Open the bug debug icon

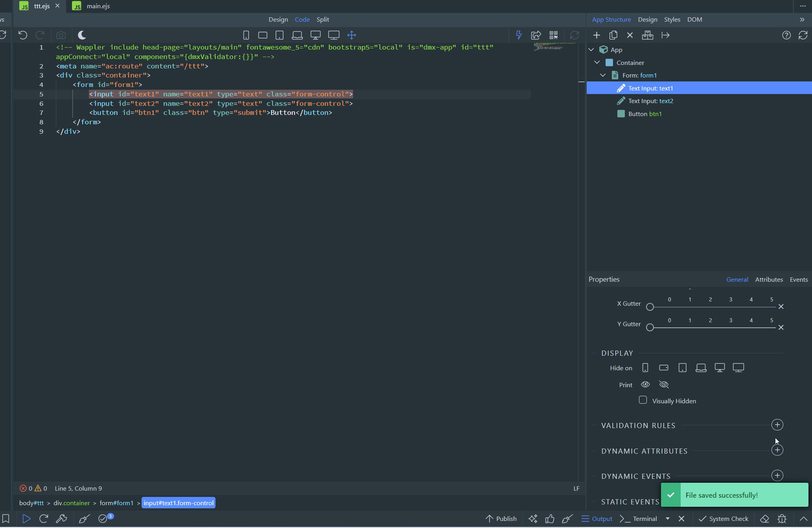pos(782,519)
